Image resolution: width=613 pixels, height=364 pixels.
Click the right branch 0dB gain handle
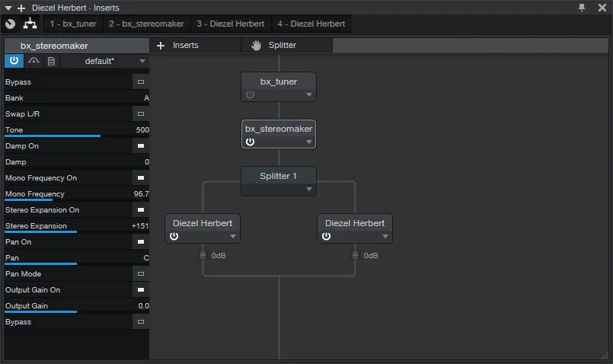pos(356,256)
